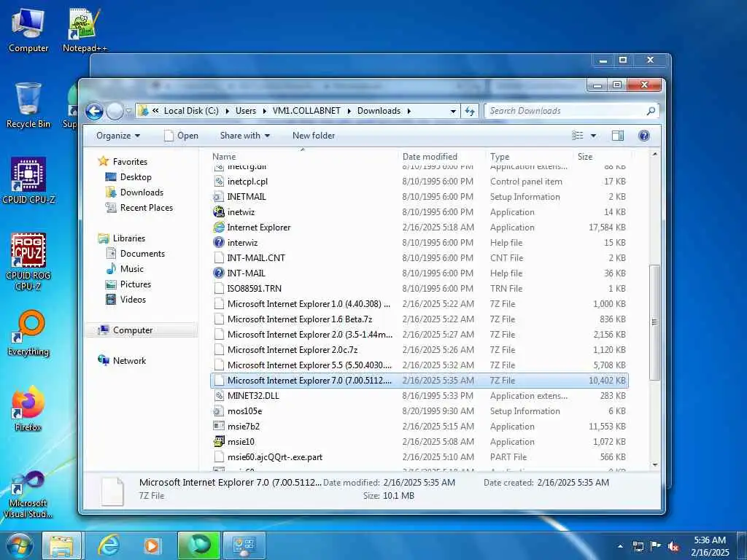
Task: Open the Firefox desktop shortcut
Action: [x=28, y=409]
